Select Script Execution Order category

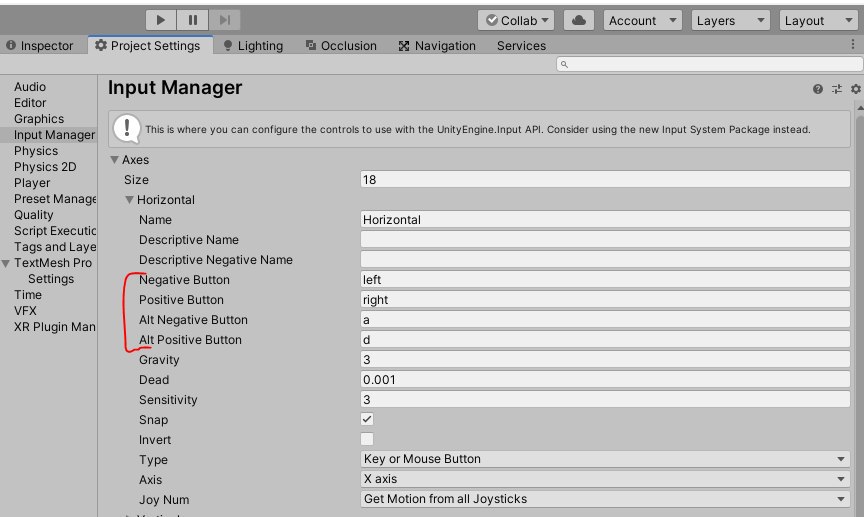pos(55,231)
